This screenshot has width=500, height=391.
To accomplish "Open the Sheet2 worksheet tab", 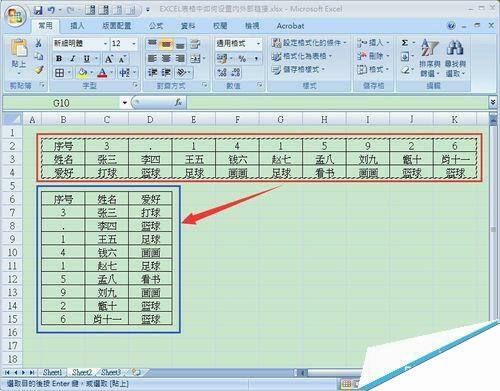I will tap(82, 372).
